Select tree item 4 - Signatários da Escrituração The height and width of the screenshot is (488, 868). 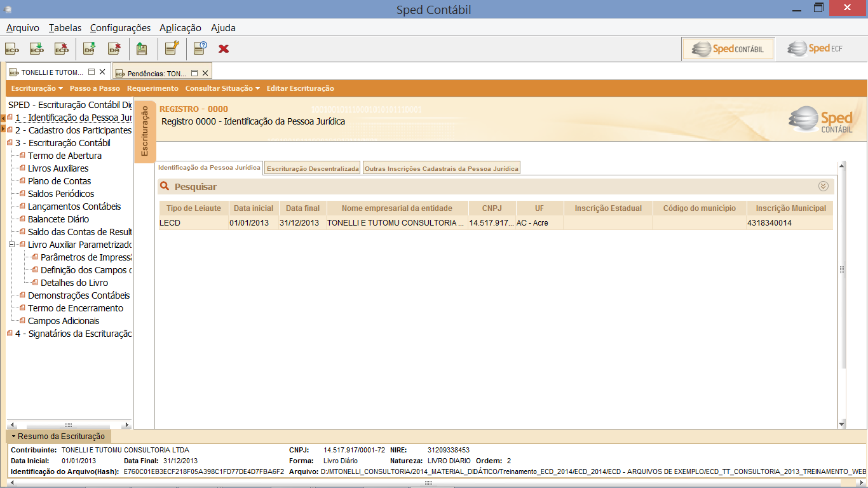73,334
